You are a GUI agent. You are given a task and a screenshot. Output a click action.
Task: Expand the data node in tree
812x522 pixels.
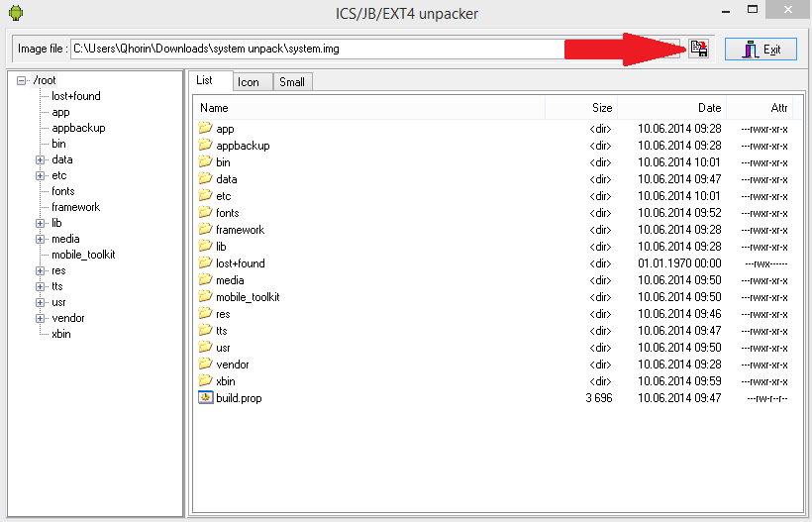pos(41,159)
